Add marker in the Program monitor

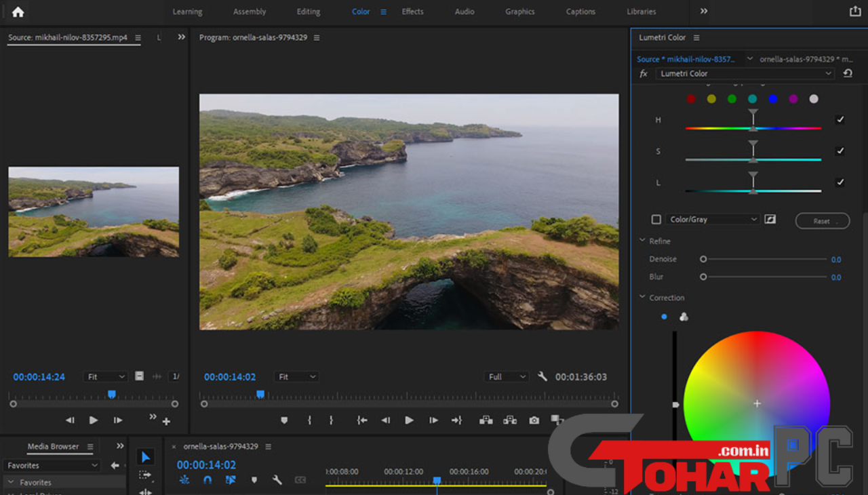(284, 420)
